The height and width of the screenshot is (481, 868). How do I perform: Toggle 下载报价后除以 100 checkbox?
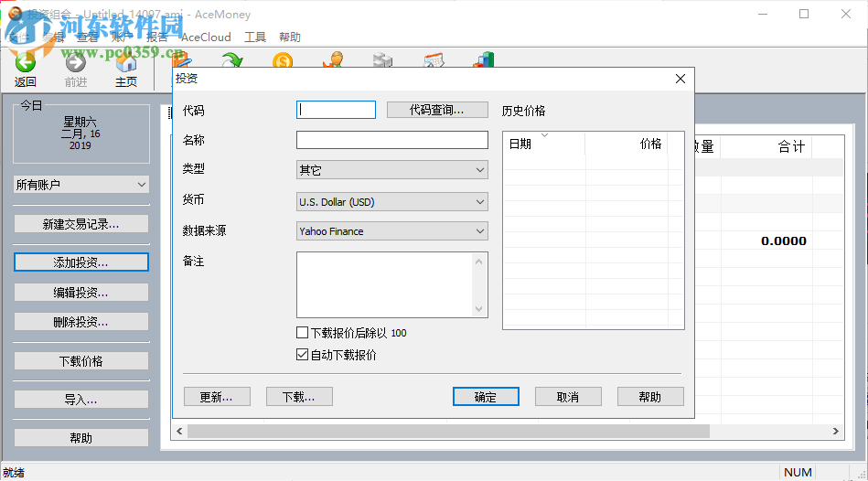point(302,333)
